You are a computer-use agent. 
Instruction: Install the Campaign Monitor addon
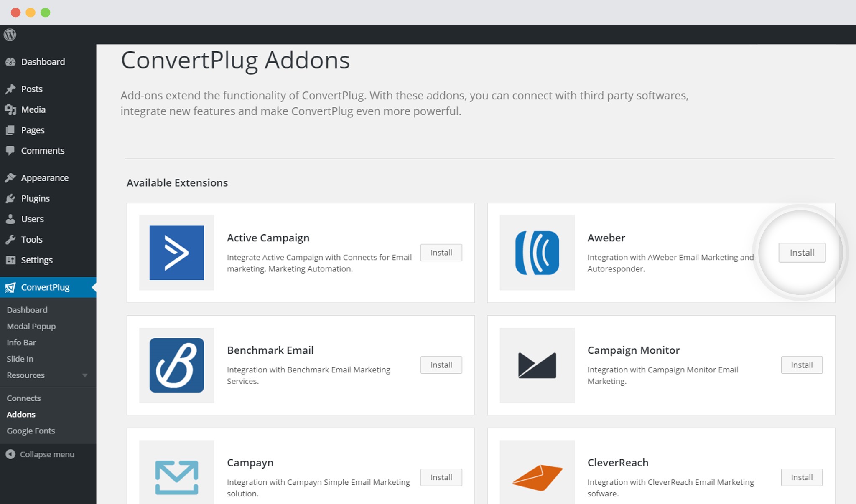coord(802,365)
